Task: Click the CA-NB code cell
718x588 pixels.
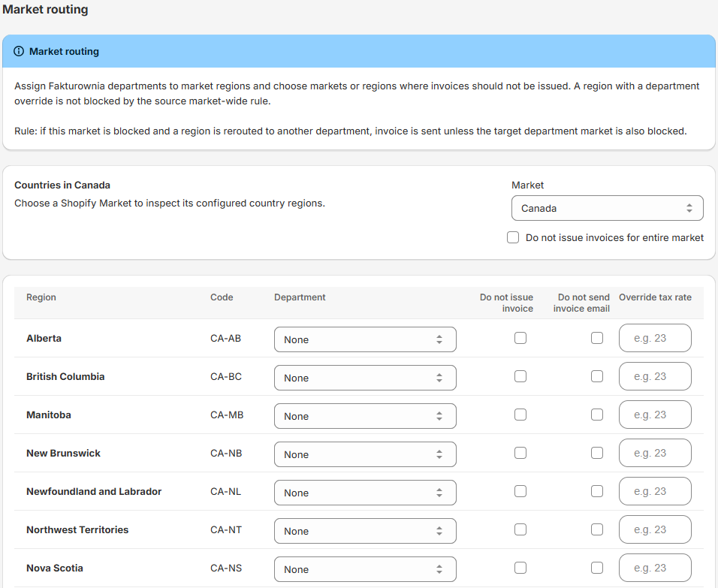Action: (x=226, y=453)
